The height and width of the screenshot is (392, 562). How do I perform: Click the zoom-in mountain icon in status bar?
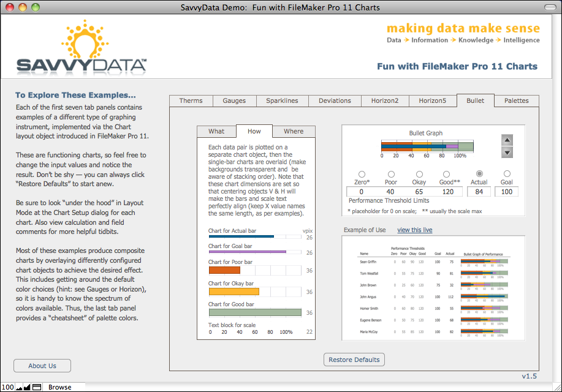(x=27, y=387)
